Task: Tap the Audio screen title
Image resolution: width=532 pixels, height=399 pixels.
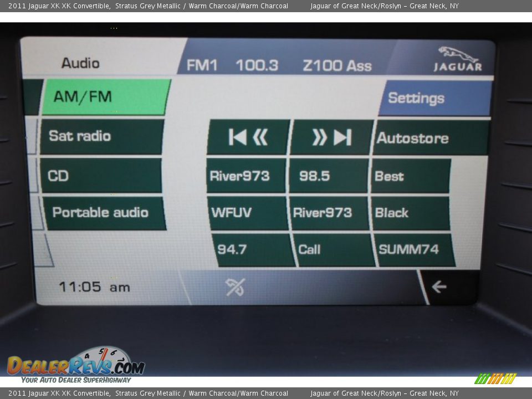Action: 80,63
